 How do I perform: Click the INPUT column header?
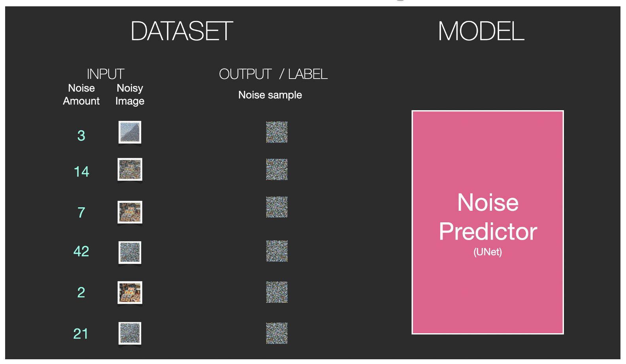click(x=106, y=74)
